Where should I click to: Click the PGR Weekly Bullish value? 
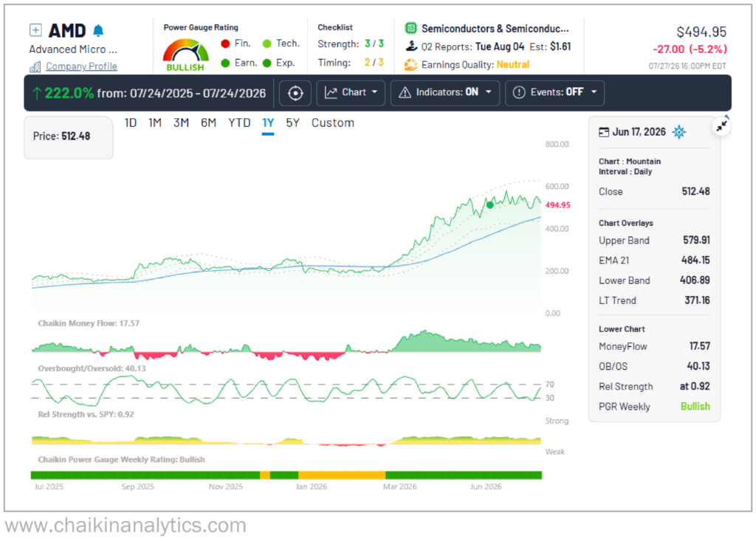695,407
